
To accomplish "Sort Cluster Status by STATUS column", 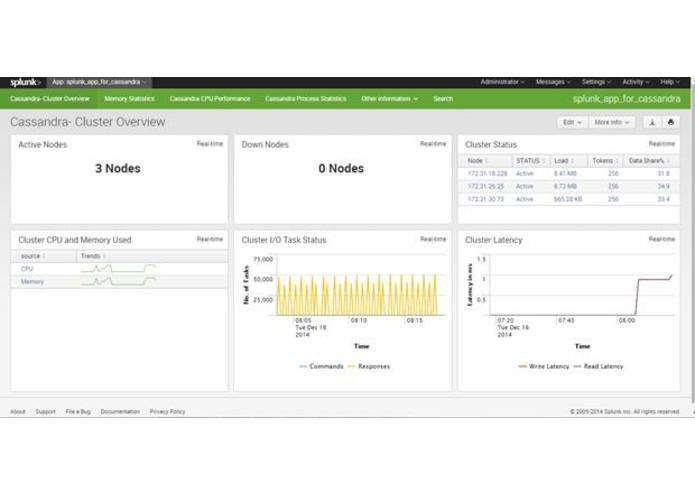I will (x=531, y=160).
